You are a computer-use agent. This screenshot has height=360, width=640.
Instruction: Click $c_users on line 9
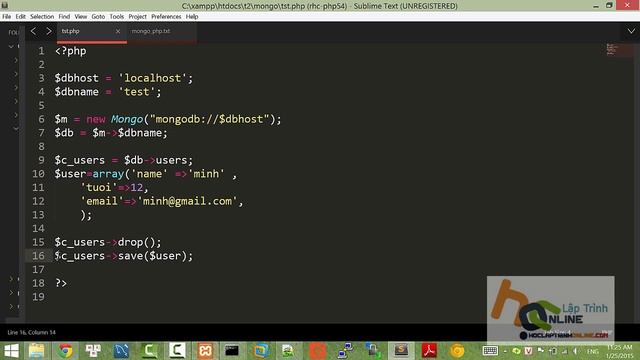pos(80,160)
